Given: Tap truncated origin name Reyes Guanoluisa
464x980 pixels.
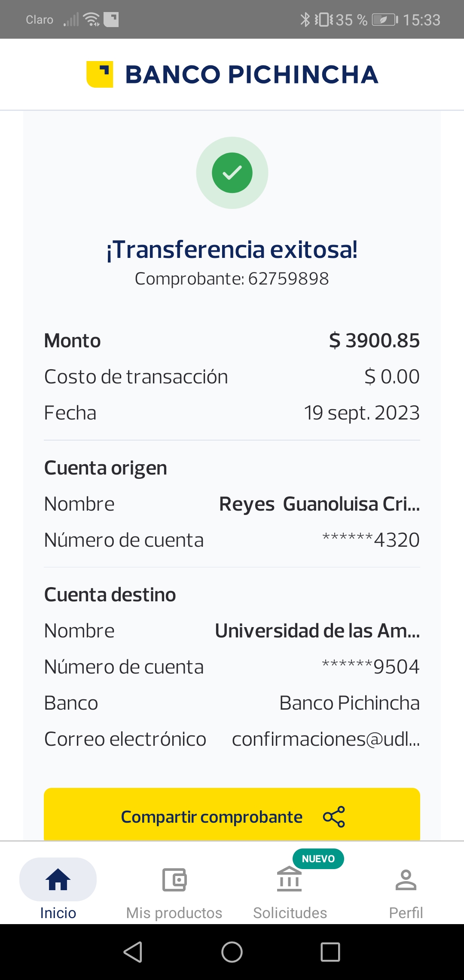Looking at the screenshot, I should (319, 504).
